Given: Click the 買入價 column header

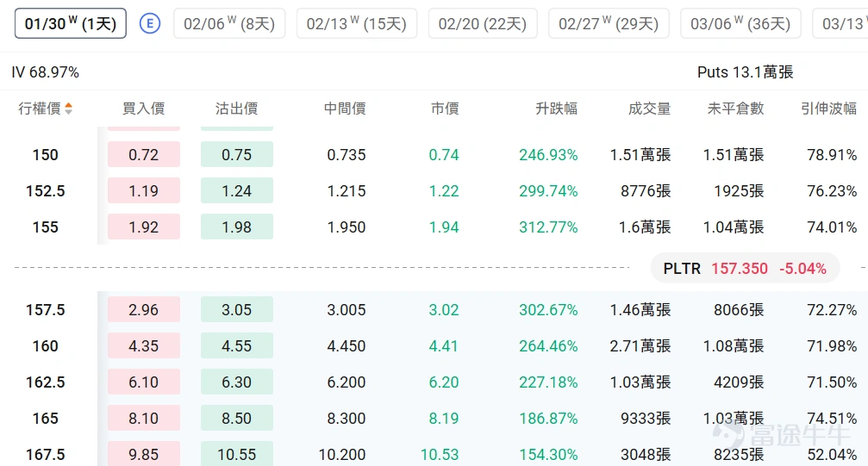Looking at the screenshot, I should [143, 109].
